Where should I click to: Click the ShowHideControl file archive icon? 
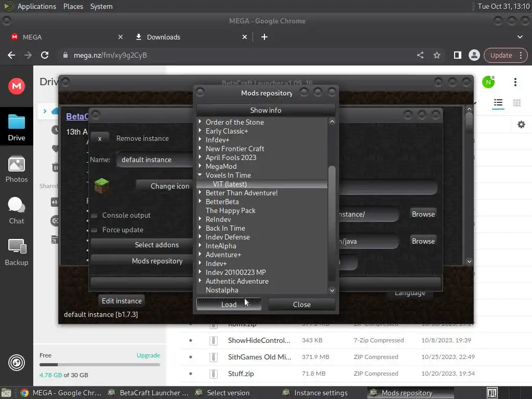214,340
